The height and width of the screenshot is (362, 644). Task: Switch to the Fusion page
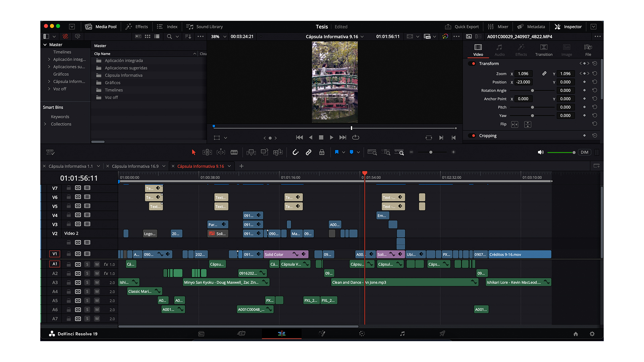pos(322,334)
